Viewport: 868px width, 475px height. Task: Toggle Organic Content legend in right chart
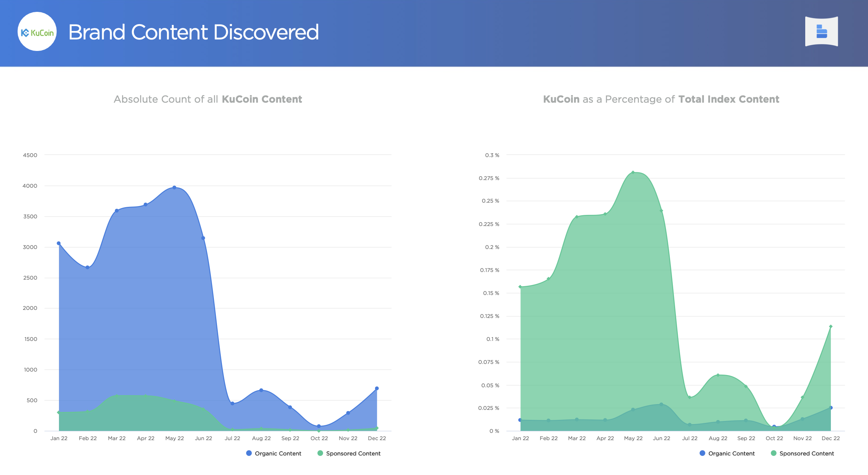pyautogui.click(x=727, y=453)
